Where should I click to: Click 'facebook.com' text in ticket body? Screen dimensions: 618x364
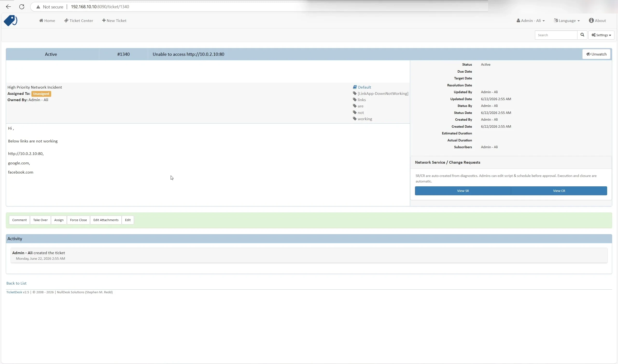pos(21,172)
